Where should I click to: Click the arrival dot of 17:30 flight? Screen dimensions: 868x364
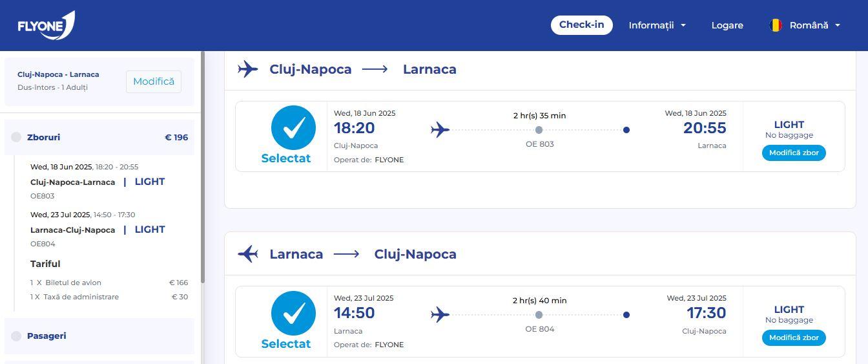[x=626, y=315]
